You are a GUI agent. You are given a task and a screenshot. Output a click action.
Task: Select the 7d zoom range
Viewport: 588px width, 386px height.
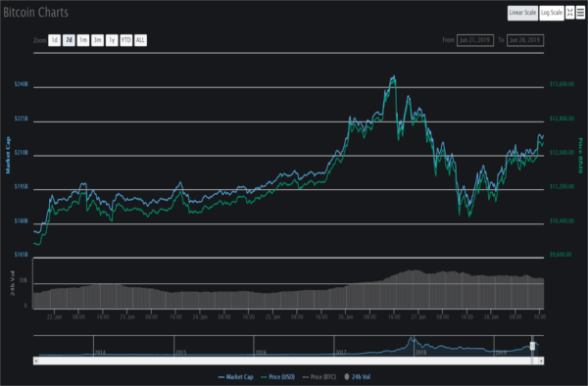69,40
